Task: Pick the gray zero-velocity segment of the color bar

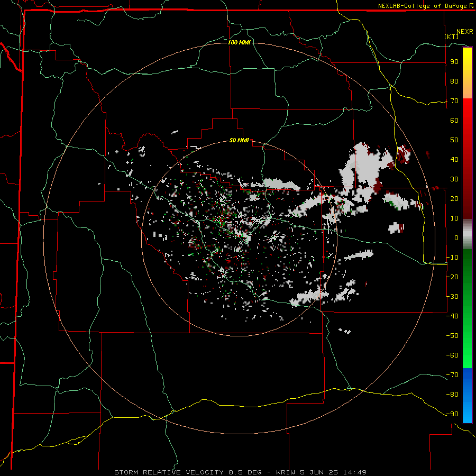Action: point(467,234)
